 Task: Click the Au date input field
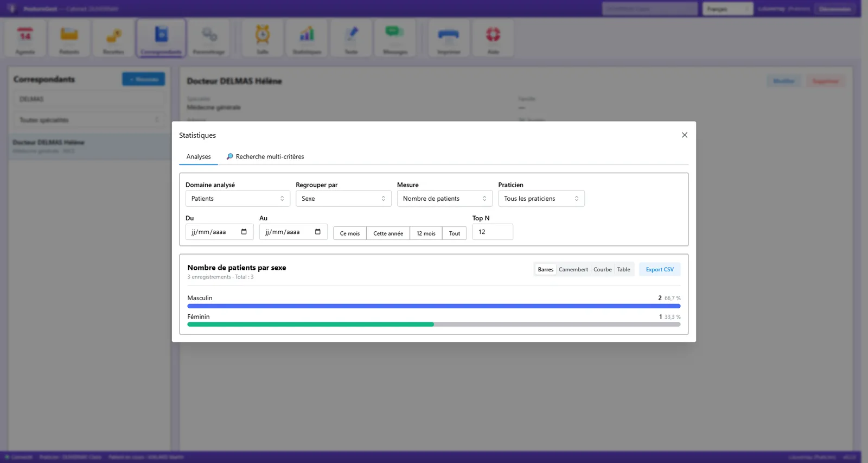(293, 232)
